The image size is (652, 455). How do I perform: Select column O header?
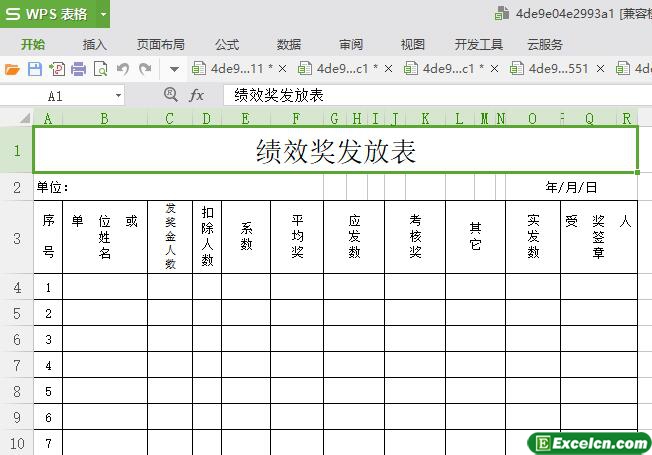click(x=532, y=119)
